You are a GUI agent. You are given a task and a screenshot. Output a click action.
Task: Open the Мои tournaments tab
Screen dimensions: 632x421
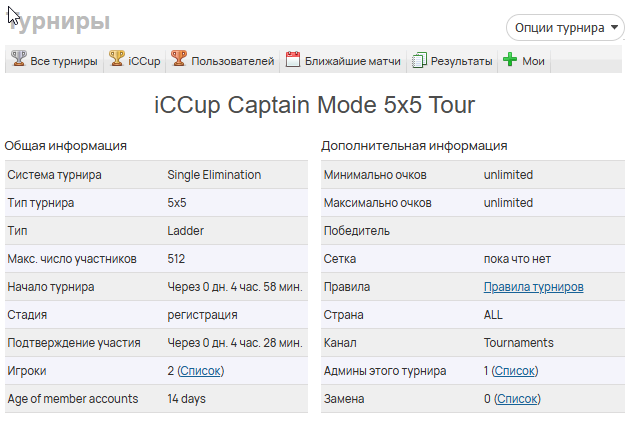point(524,60)
